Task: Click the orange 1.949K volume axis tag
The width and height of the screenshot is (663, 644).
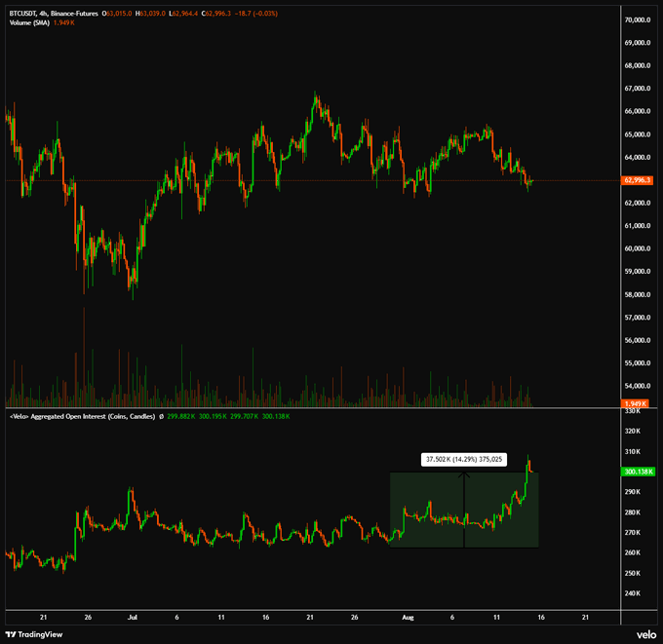Action: (x=635, y=403)
